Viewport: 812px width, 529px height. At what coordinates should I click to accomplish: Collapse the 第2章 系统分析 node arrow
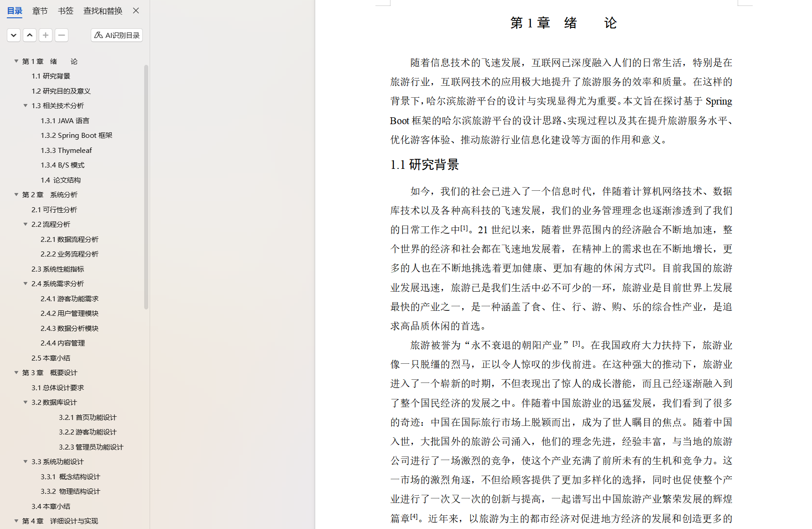(16, 194)
